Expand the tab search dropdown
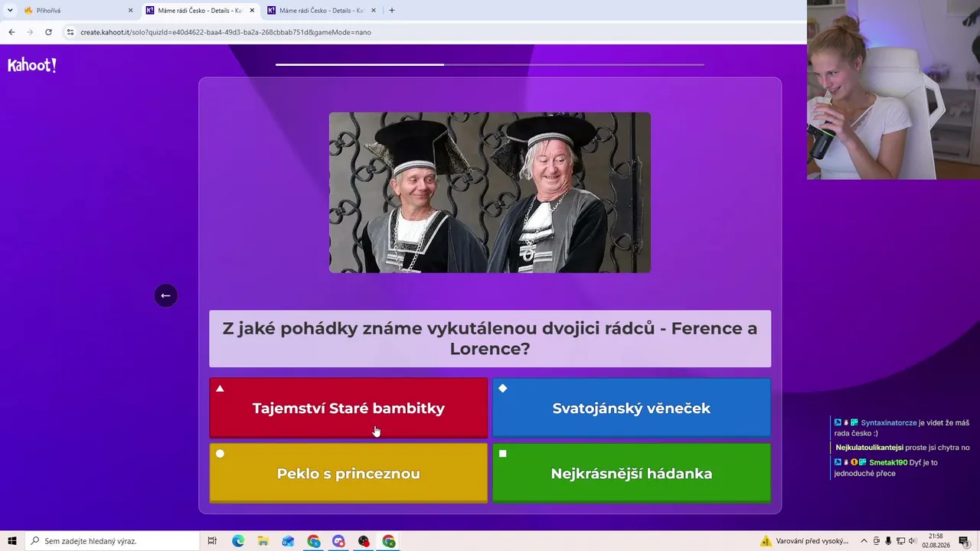The height and width of the screenshot is (551, 980). click(x=10, y=11)
